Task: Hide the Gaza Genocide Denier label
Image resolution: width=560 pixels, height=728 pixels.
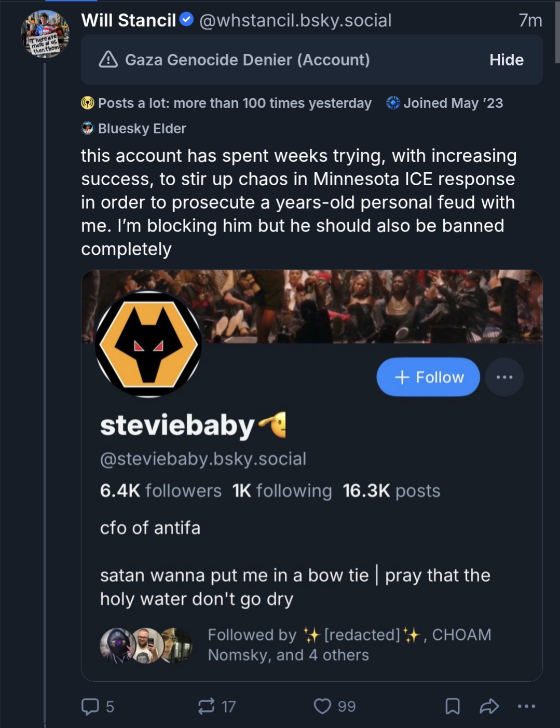Action: pyautogui.click(x=506, y=60)
